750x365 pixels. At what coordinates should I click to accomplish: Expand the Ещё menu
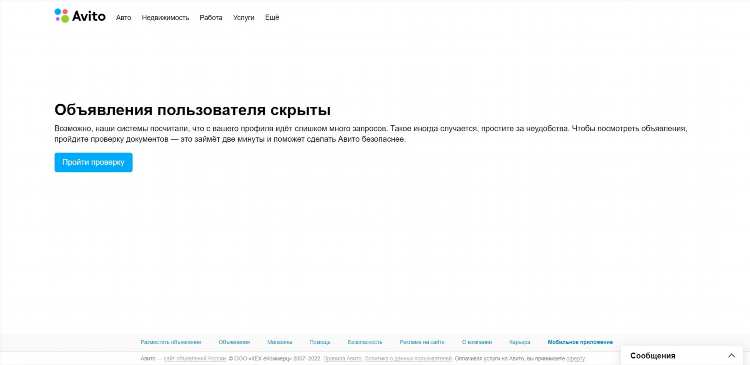(x=272, y=18)
